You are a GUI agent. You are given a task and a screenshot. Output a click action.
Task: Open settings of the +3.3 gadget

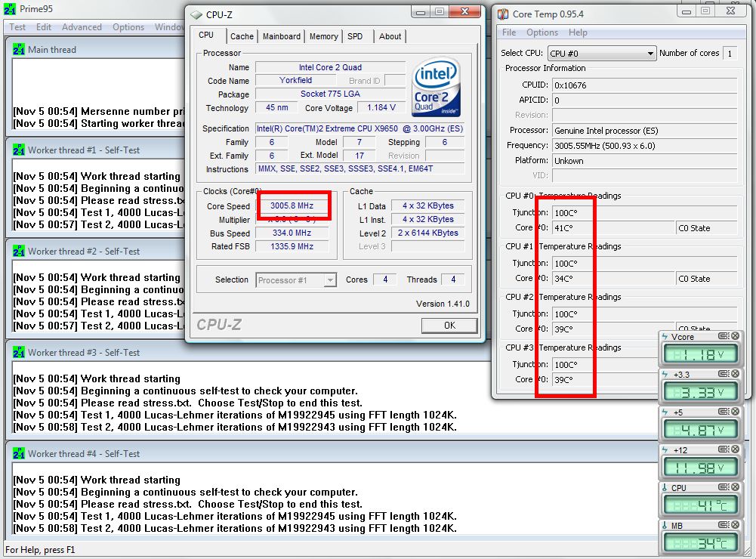point(724,374)
